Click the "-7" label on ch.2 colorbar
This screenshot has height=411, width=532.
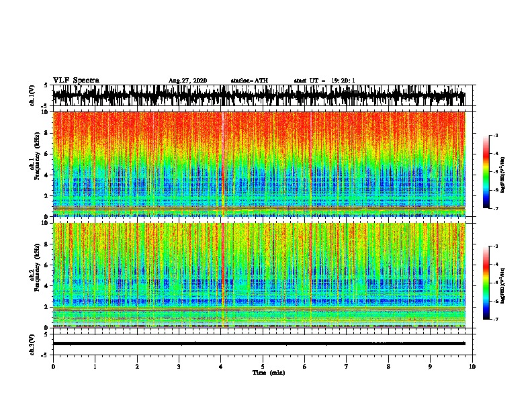click(x=495, y=320)
